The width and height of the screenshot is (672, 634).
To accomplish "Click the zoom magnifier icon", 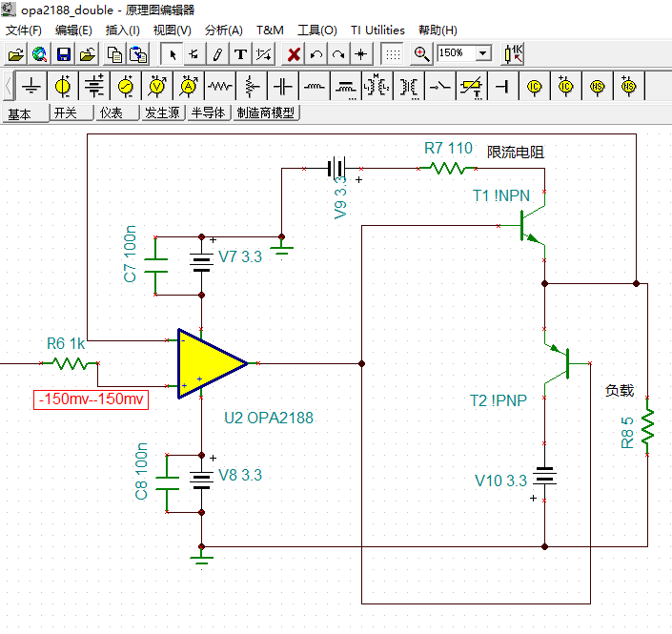I will coord(421,54).
